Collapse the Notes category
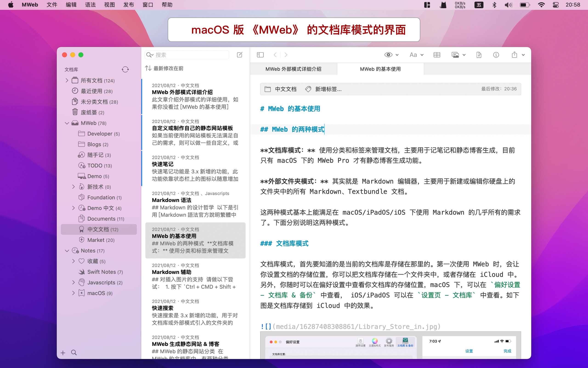This screenshot has width=588, height=368. 67,250
